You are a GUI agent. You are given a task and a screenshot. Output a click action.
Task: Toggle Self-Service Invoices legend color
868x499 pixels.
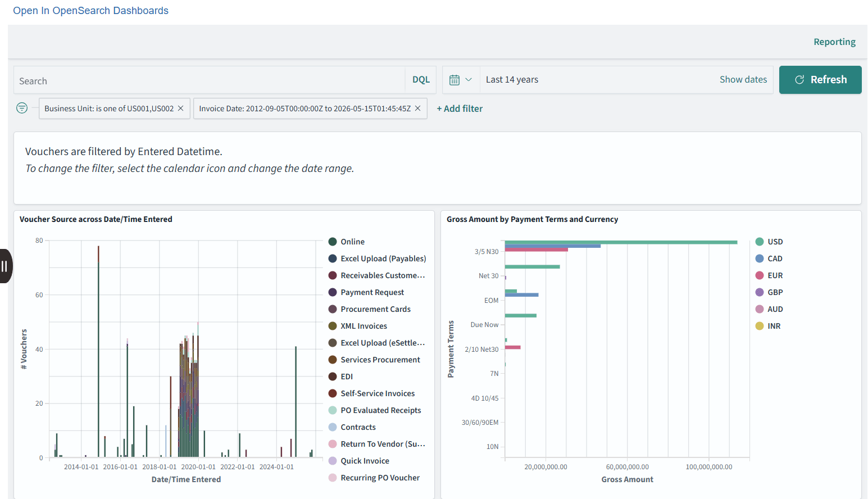coord(333,393)
